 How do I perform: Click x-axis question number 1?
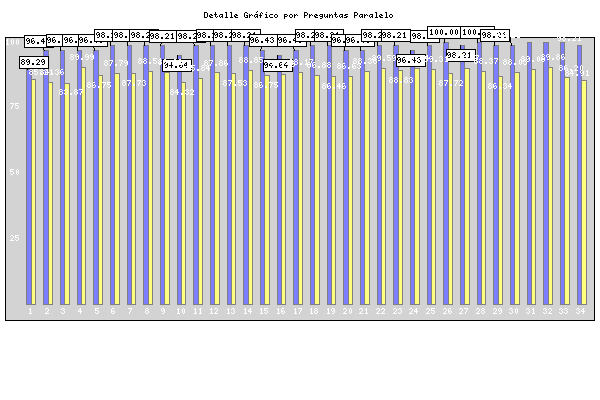31,311
